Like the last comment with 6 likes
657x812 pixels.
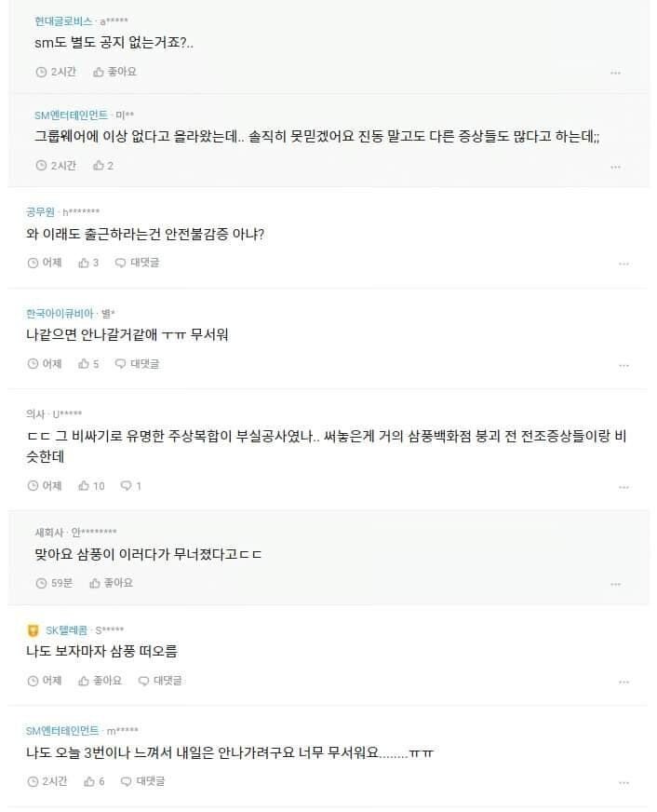94,781
